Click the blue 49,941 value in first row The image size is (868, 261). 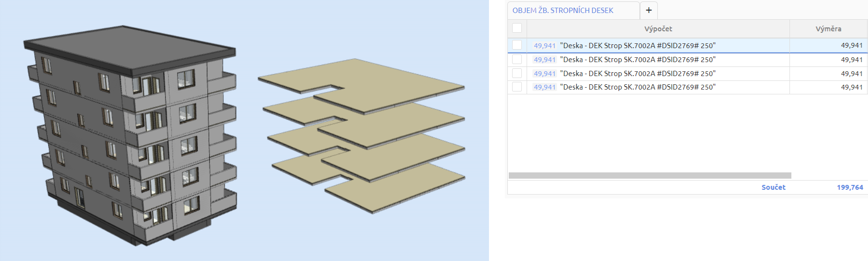(x=544, y=46)
